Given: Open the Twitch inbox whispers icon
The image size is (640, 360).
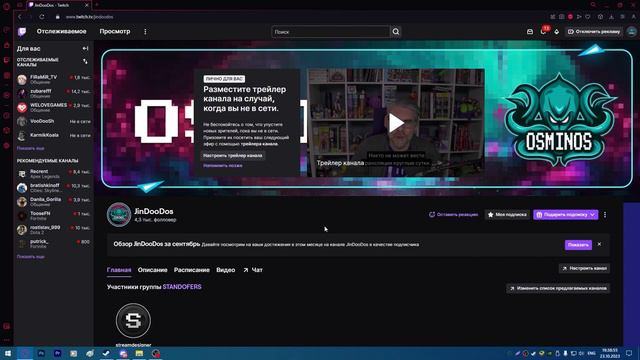Looking at the screenshot, I should pyautogui.click(x=530, y=31).
